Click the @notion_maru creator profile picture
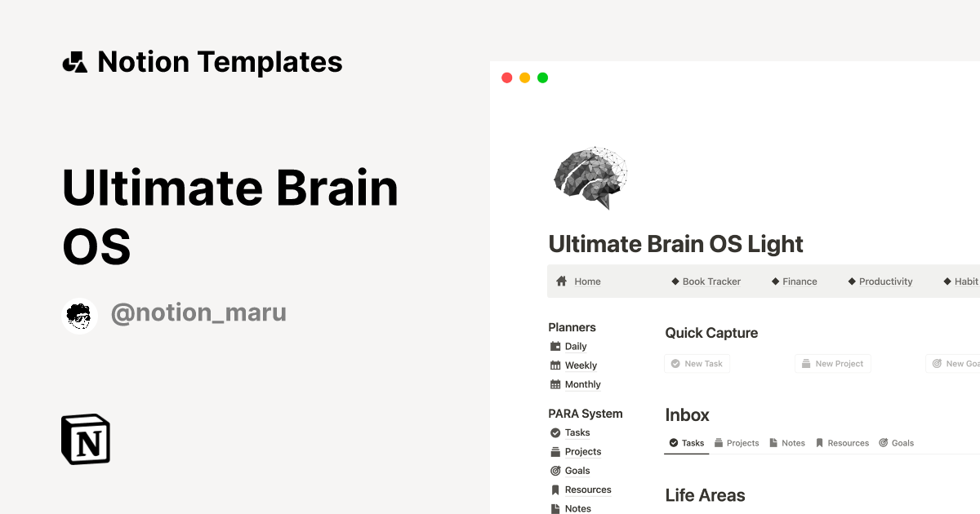This screenshot has height=514, width=980. tap(79, 315)
